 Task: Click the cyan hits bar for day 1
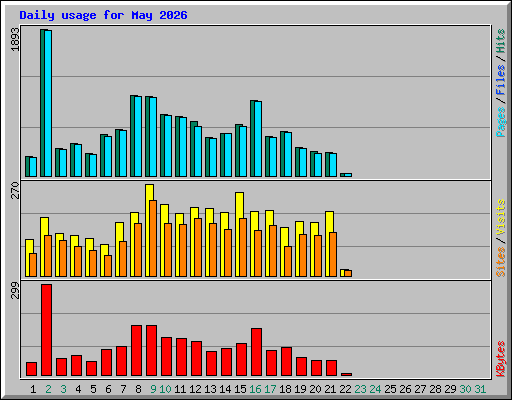(33, 167)
